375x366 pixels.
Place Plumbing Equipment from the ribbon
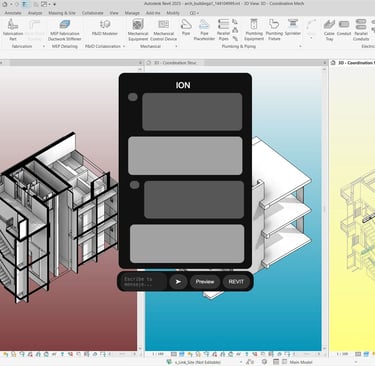(254, 30)
